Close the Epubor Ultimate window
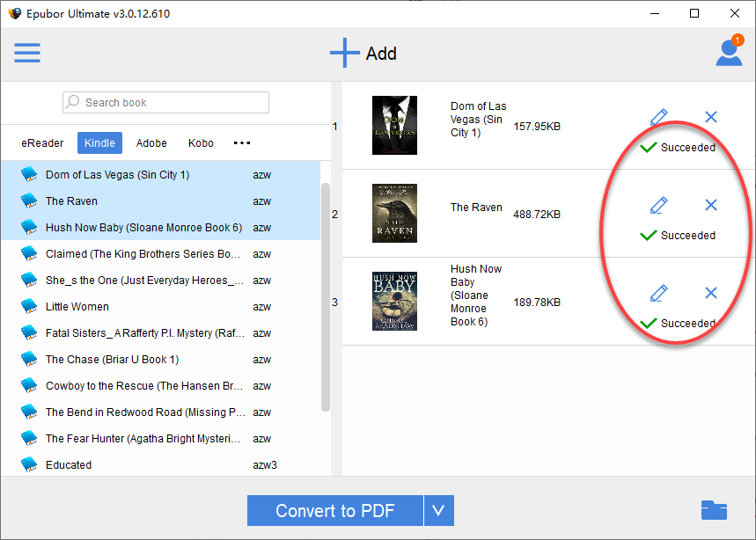The image size is (756, 540). (734, 13)
